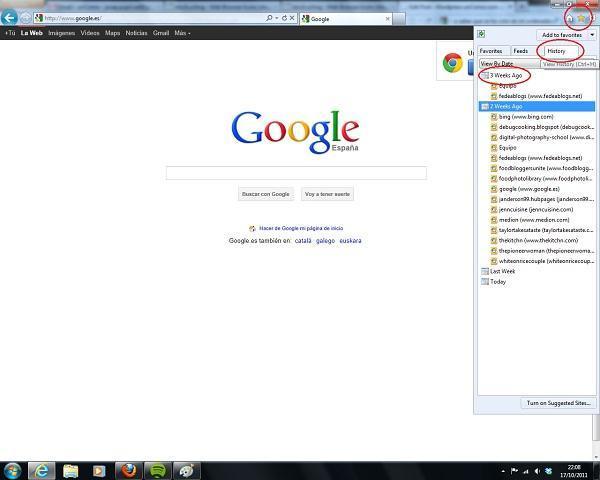Click +Tú in Google top bar

(x=10, y=33)
